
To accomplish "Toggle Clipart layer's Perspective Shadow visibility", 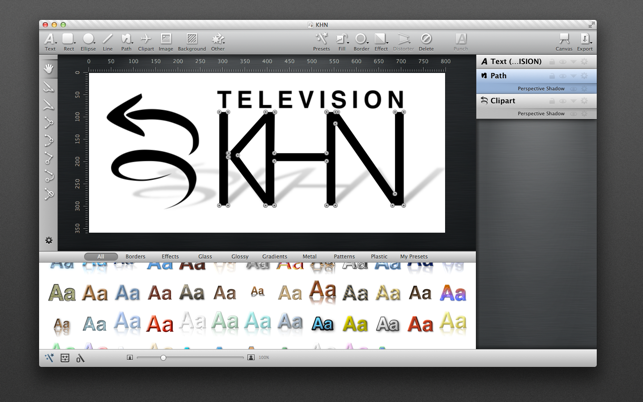I will click(574, 114).
